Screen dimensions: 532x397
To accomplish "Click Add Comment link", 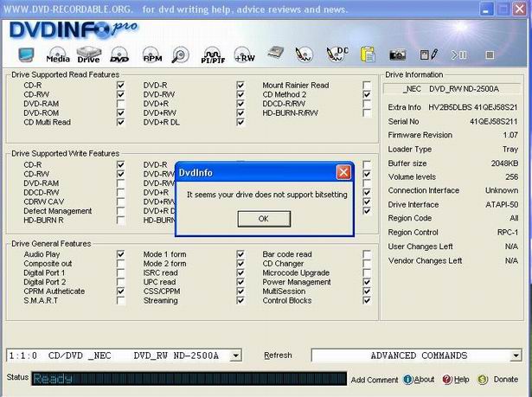I will tap(375, 380).
